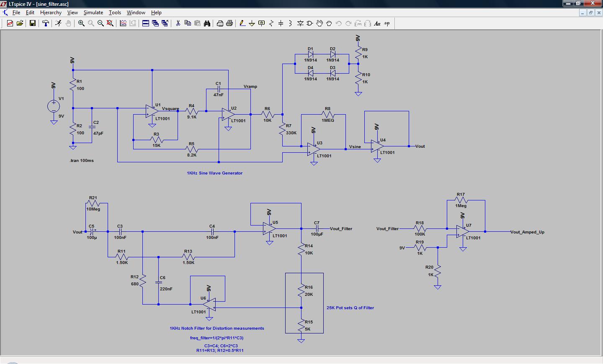The height and width of the screenshot is (364, 603).
Task: Click the Open file folder icon
Action: pyautogui.click(x=20, y=23)
